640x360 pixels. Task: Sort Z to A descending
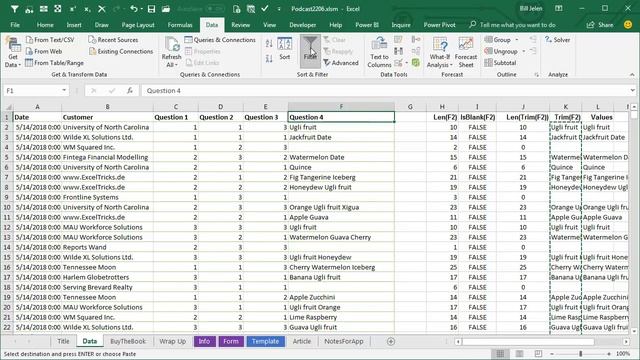click(x=269, y=59)
